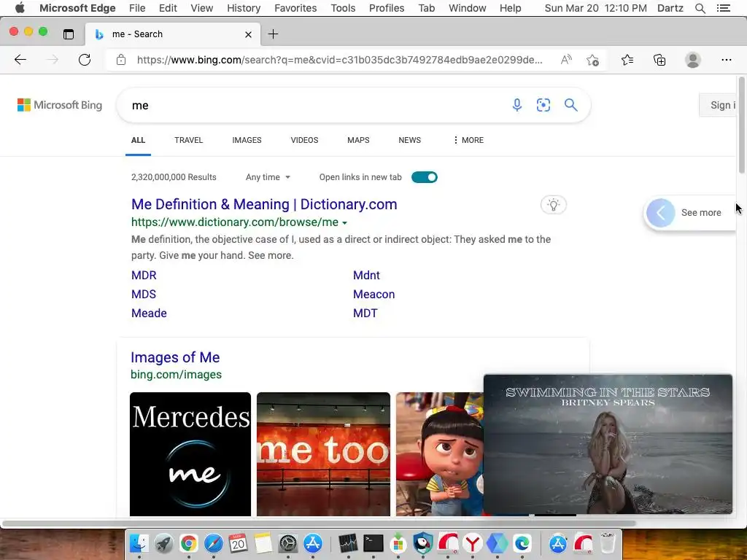Viewport: 747px width, 560px height.
Task: Open Read Aloud in address bar
Action: pyautogui.click(x=566, y=60)
